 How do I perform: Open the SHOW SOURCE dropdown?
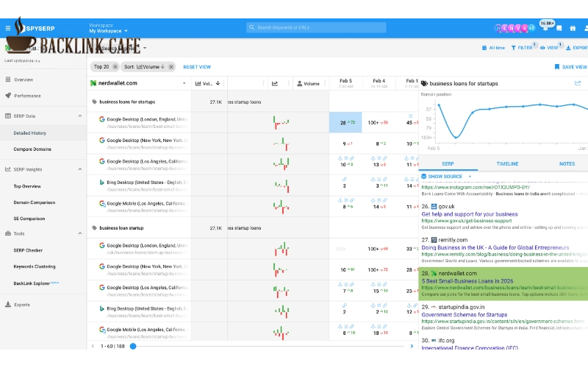click(x=446, y=176)
